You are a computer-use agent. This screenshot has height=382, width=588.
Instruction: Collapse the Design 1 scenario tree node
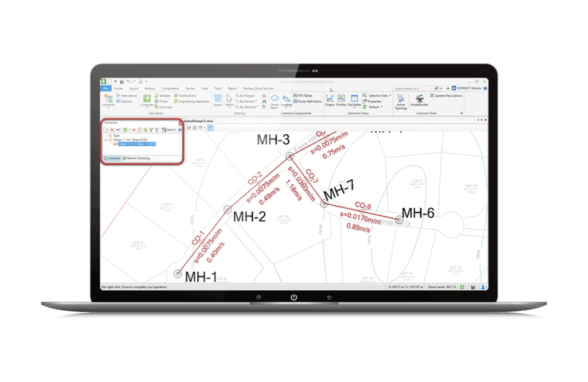click(106, 140)
